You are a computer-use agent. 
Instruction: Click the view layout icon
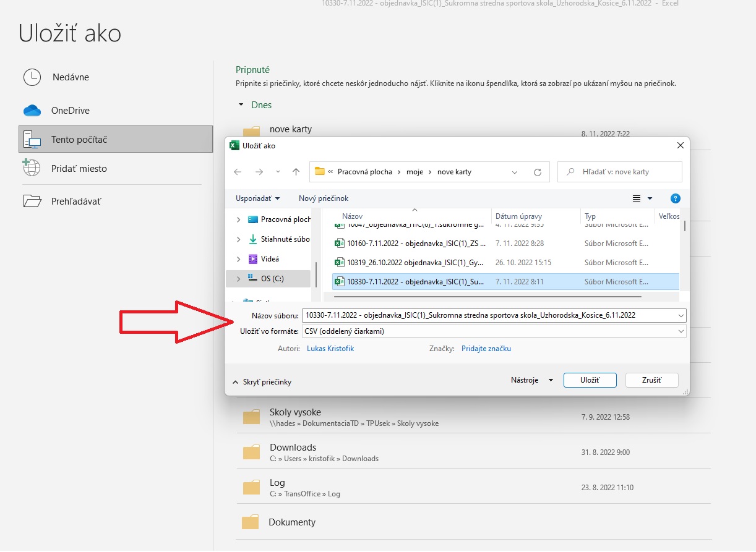[x=637, y=198]
